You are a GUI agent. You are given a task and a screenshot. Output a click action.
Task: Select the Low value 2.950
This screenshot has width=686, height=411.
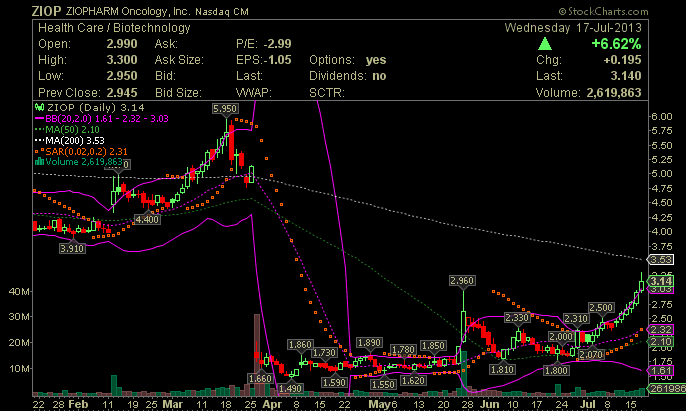point(122,76)
